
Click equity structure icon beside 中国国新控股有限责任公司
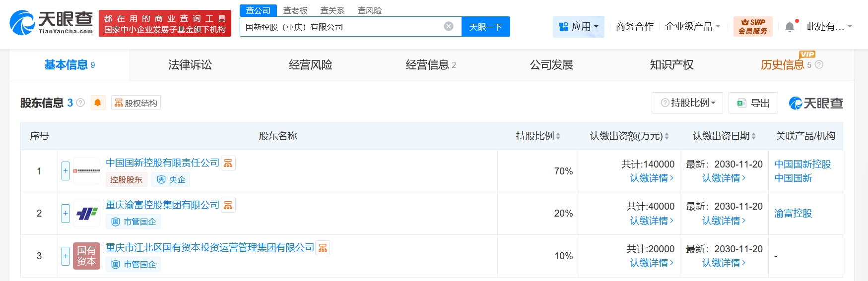point(228,163)
